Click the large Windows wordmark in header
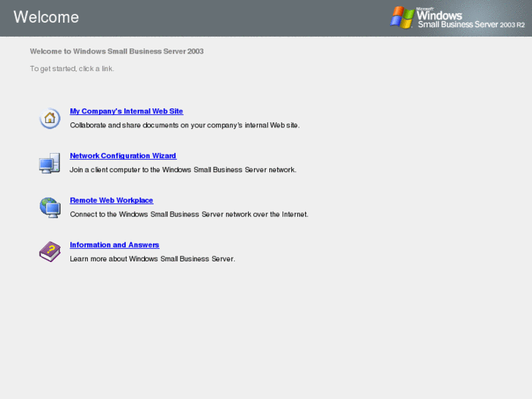The image size is (532, 399). pos(439,15)
